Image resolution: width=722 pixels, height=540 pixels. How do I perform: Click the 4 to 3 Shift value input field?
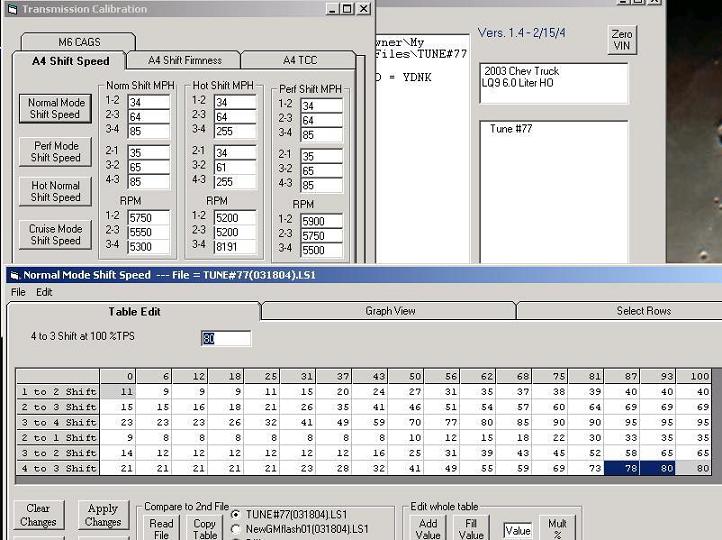coord(226,338)
